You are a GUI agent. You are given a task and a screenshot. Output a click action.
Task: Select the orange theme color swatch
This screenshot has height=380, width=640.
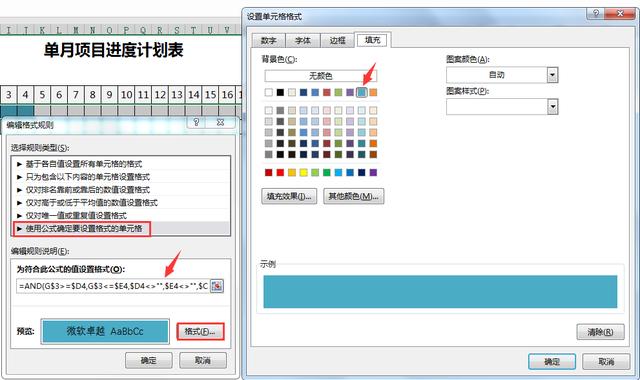point(373,93)
